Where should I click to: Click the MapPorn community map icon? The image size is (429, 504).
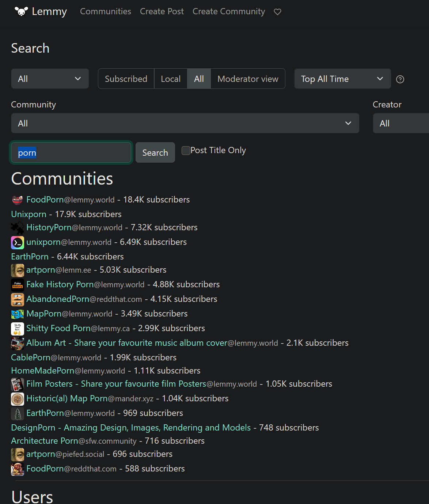point(18,314)
